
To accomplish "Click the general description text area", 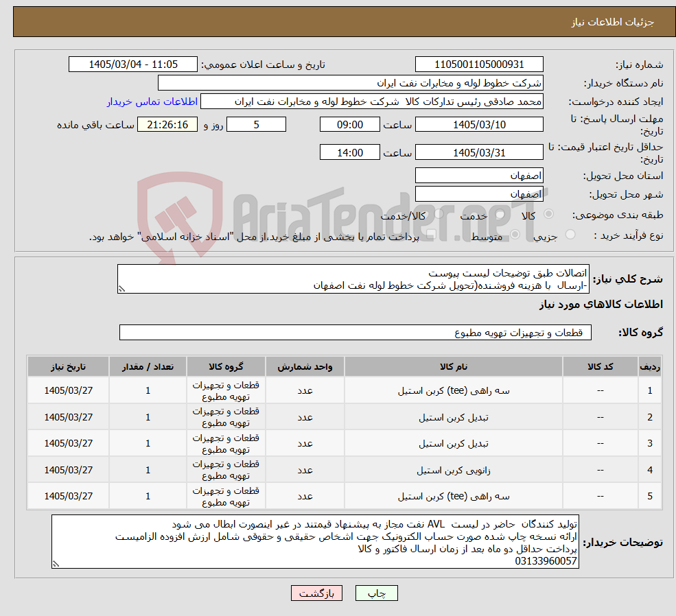I will (x=353, y=279).
